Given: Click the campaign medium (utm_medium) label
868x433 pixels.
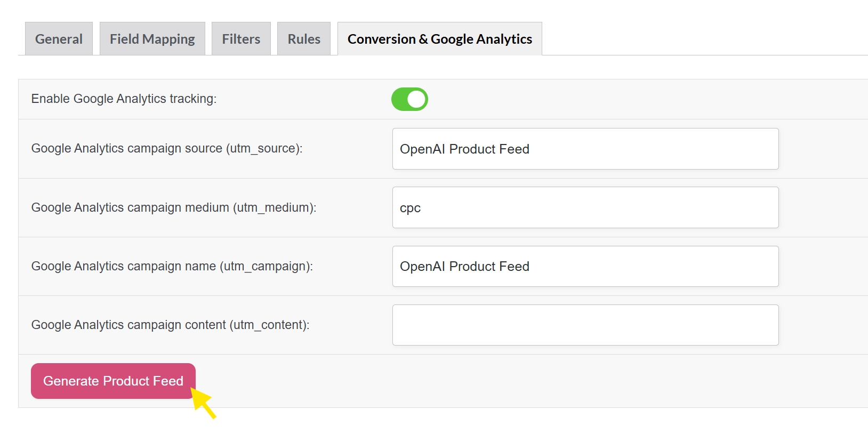Looking at the screenshot, I should (x=173, y=207).
